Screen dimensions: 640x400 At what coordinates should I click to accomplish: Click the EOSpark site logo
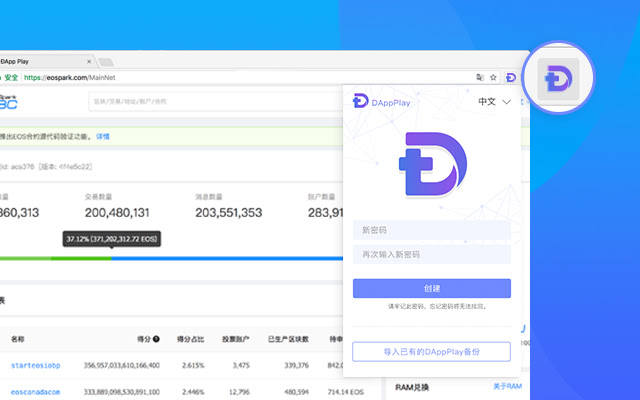(x=8, y=102)
